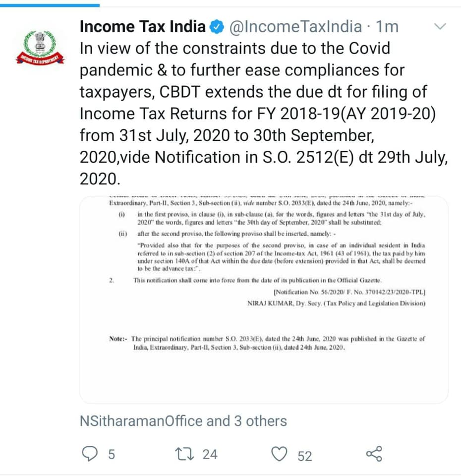View NSitharamanOffice and 3 others list
Viewport: 461px width, 476px height.
[x=183, y=421]
